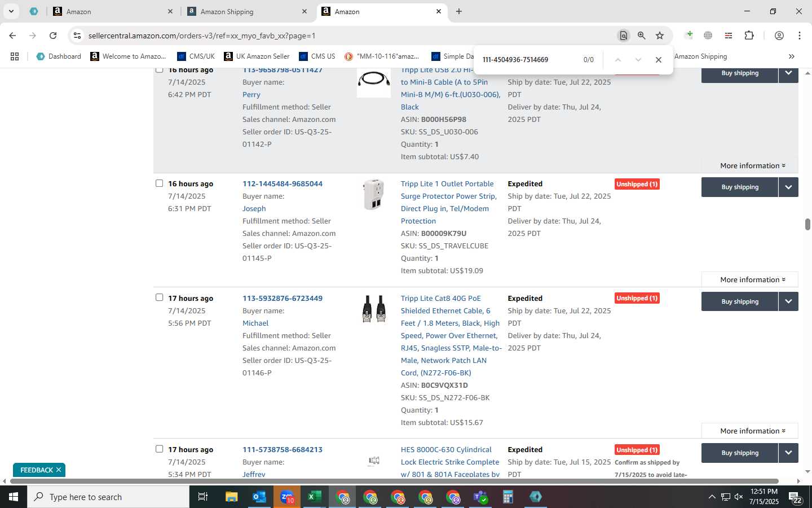Open a new browser tab
812x508 pixels.
(459, 11)
